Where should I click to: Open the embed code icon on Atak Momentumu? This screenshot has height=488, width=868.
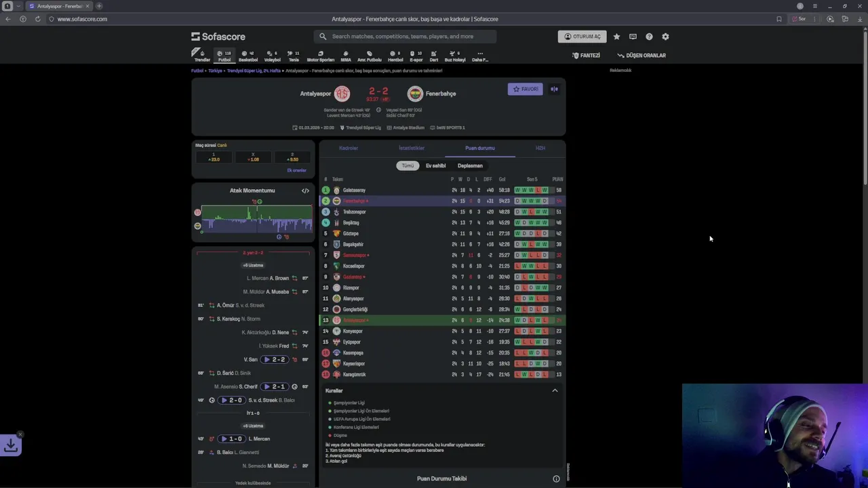pyautogui.click(x=305, y=191)
